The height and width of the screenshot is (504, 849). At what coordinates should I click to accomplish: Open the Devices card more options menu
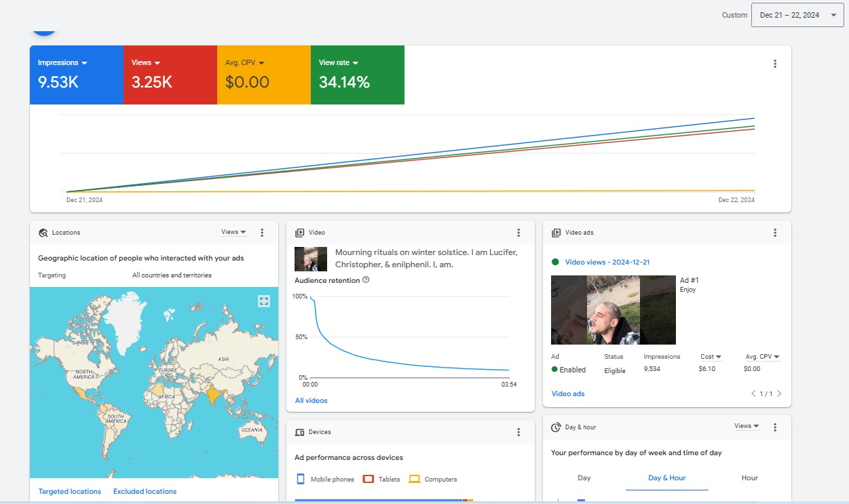point(518,432)
